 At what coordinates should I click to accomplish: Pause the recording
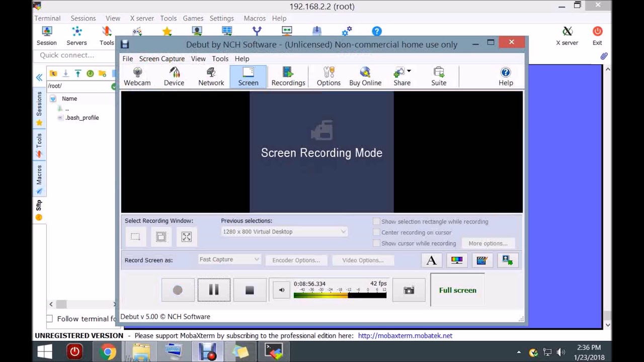pyautogui.click(x=214, y=290)
